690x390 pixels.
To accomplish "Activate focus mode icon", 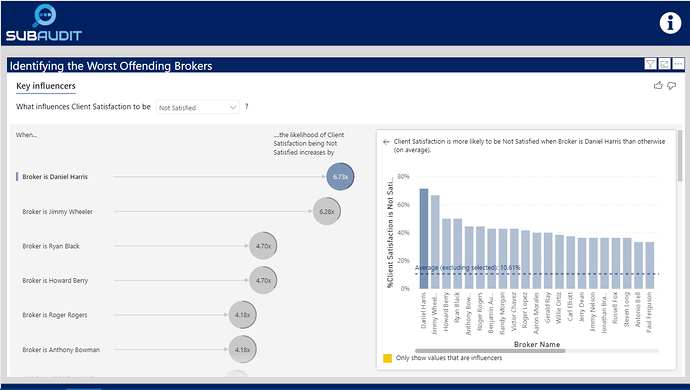I will point(664,64).
